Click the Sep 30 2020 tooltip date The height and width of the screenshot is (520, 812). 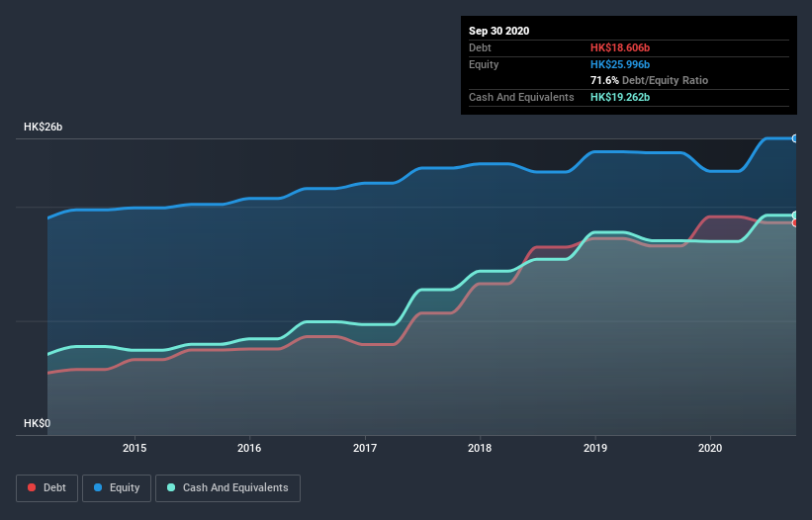coord(498,31)
